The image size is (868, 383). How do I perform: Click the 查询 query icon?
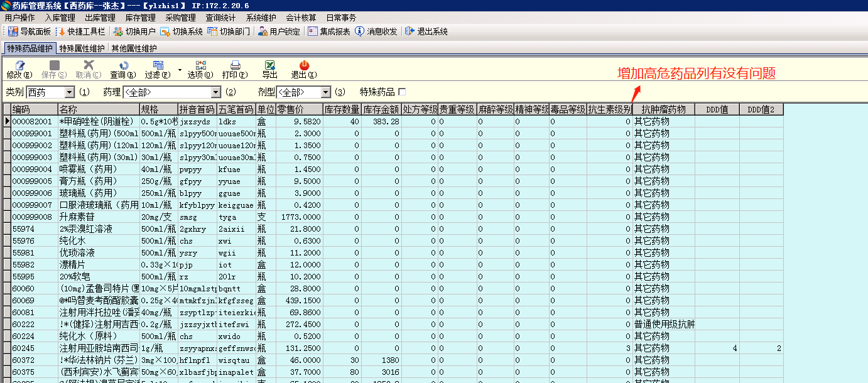point(123,66)
